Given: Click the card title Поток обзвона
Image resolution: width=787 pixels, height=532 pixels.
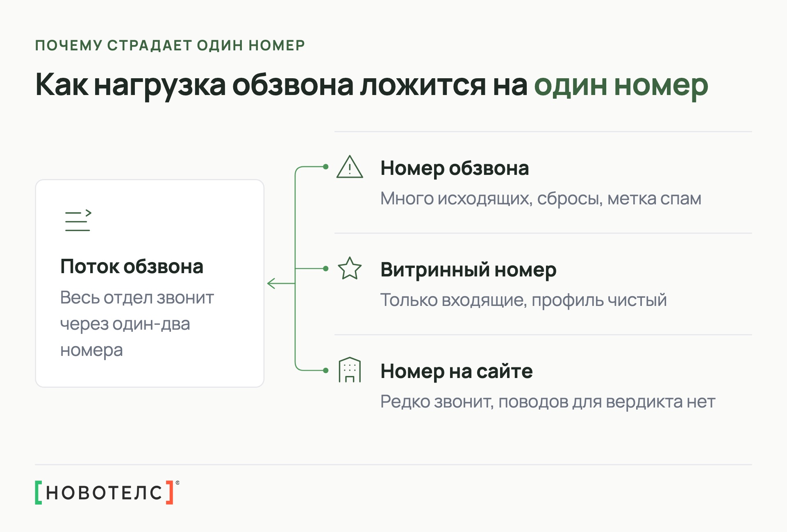Looking at the screenshot, I should pyautogui.click(x=132, y=267).
